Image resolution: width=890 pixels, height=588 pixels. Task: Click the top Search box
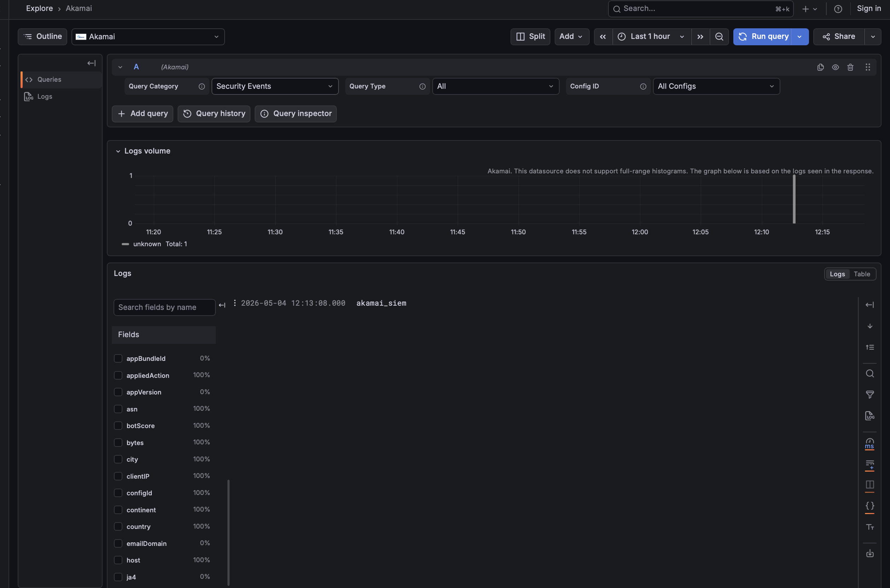[700, 9]
